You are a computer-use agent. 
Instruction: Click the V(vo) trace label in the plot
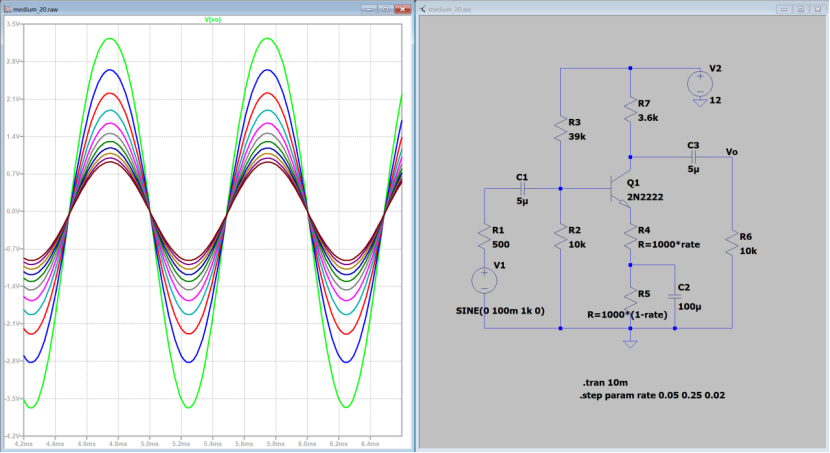point(213,20)
